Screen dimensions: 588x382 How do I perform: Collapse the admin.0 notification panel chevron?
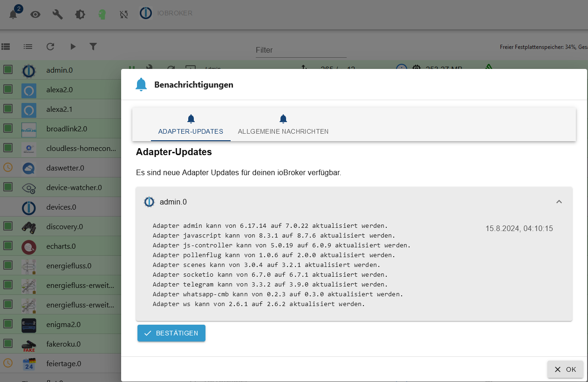pos(559,202)
